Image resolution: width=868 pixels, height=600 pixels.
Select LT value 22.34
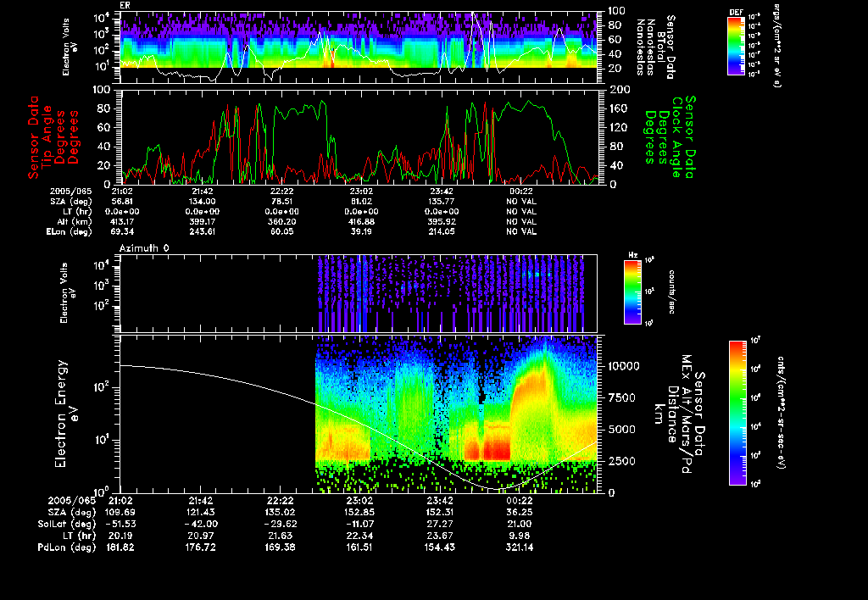[x=359, y=536]
